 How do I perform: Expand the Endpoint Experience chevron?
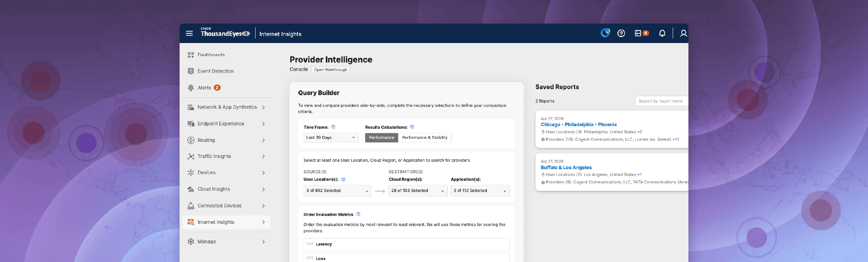(263, 124)
